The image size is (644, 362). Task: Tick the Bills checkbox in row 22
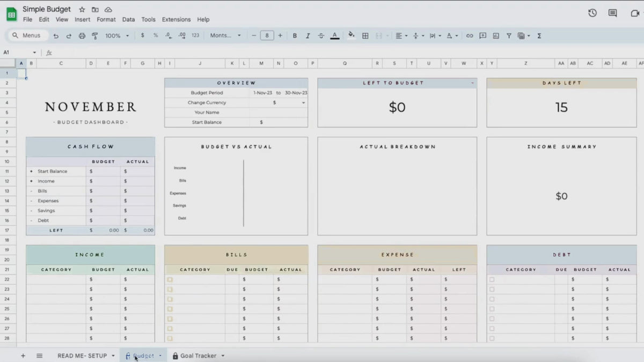(170, 279)
